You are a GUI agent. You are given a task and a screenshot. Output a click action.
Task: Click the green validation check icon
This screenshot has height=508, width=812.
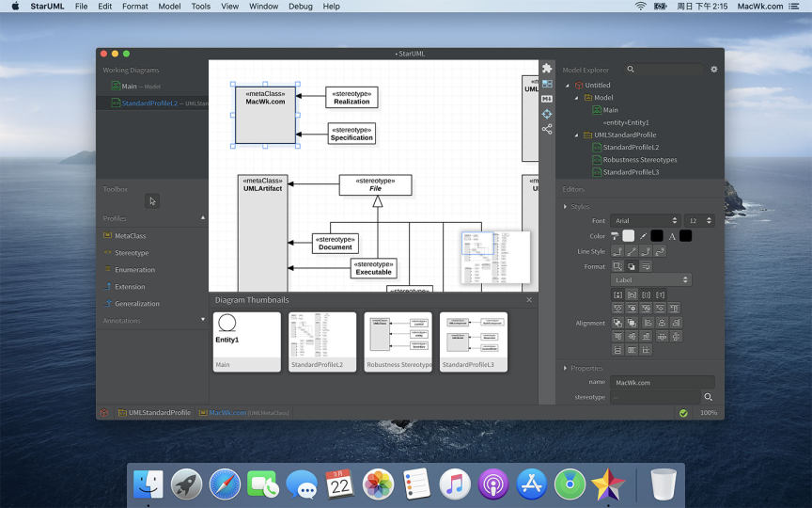pos(683,413)
